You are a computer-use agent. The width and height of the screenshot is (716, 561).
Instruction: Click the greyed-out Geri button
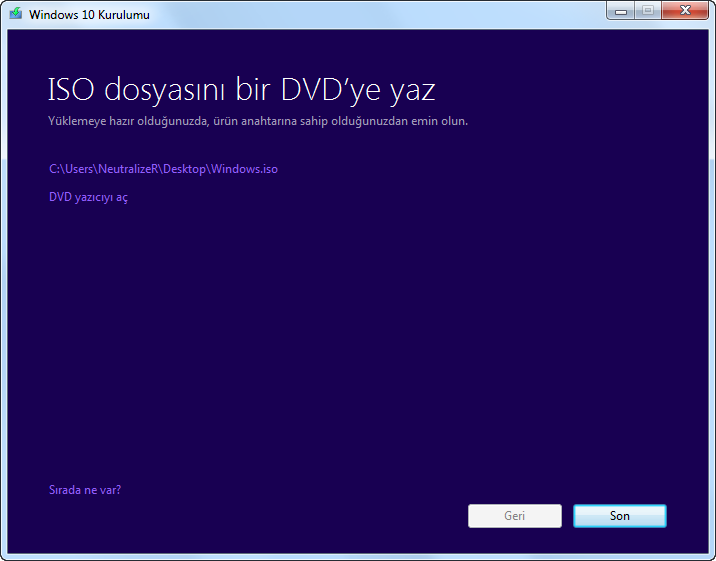point(514,516)
